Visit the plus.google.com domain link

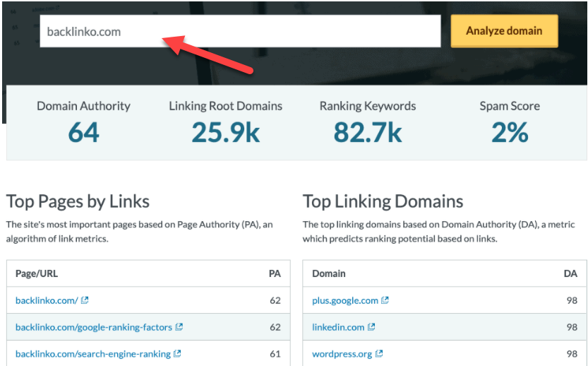[345, 300]
